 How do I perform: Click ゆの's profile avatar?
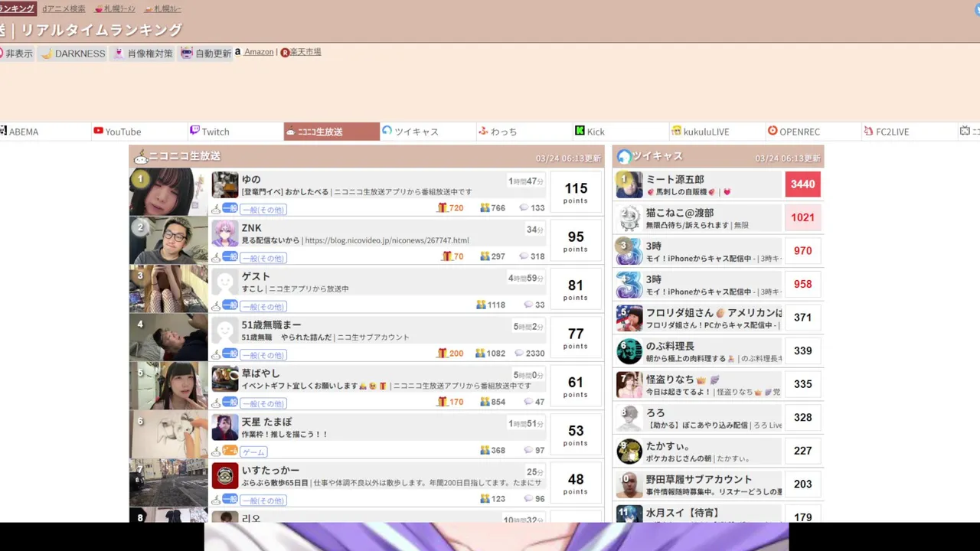point(225,185)
